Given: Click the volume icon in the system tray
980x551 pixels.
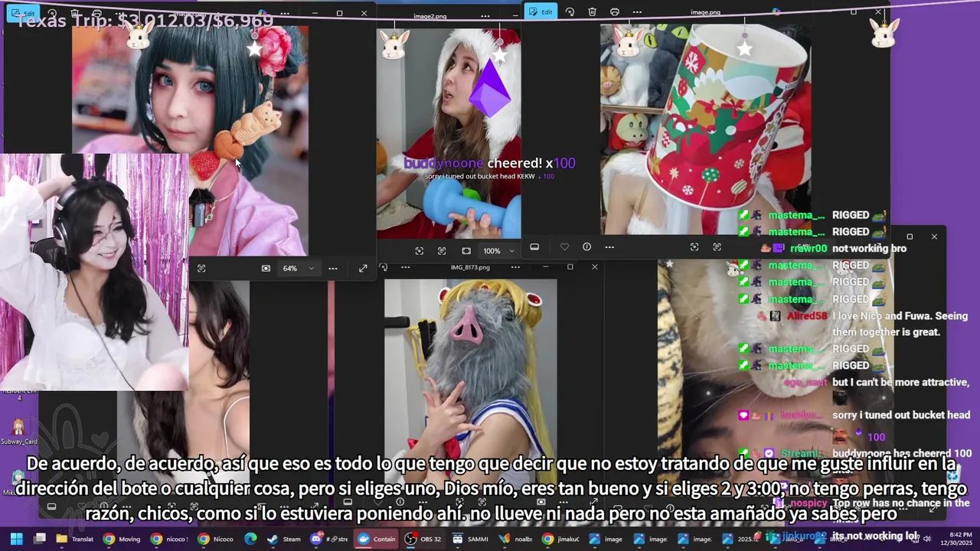Looking at the screenshot, I should pyautogui.click(x=927, y=539).
